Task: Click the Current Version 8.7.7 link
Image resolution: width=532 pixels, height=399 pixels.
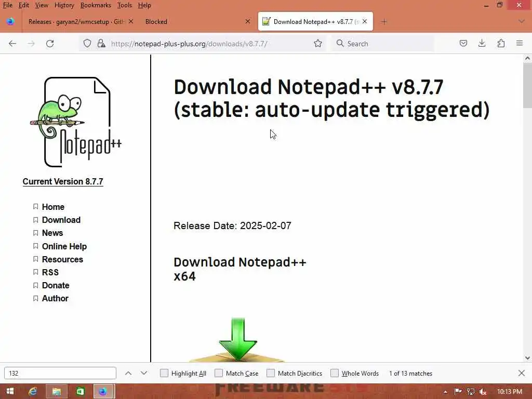Action: 63,181
